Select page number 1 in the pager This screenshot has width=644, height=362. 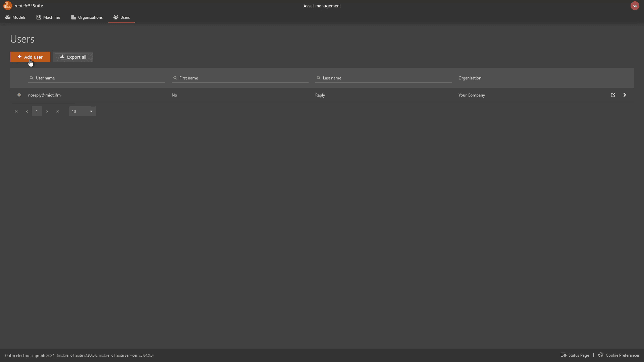click(37, 112)
